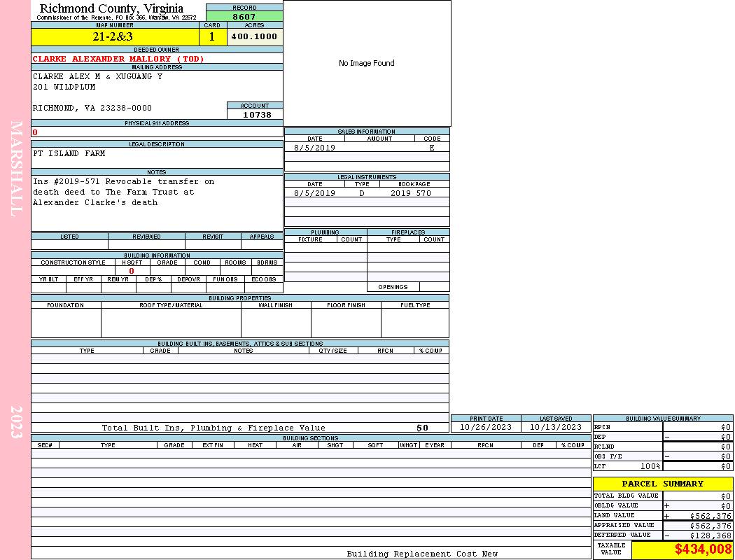Click the print date 10/26/2023

pos(486,427)
